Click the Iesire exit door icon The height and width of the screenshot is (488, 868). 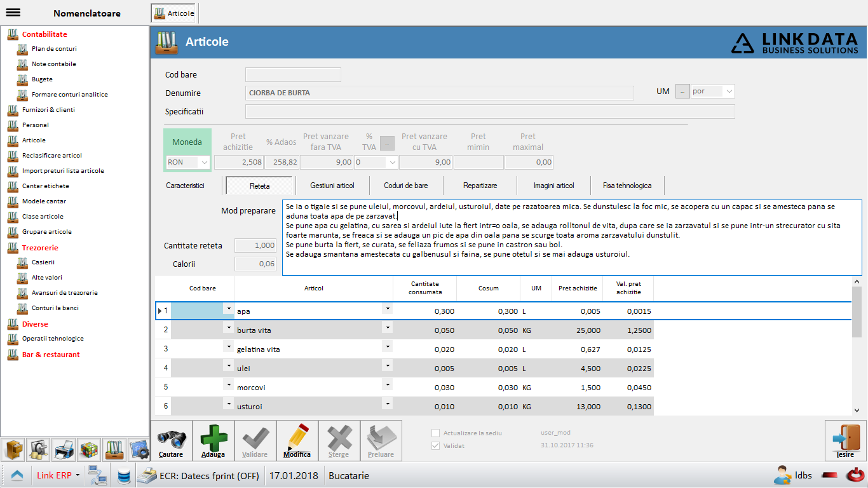point(845,441)
